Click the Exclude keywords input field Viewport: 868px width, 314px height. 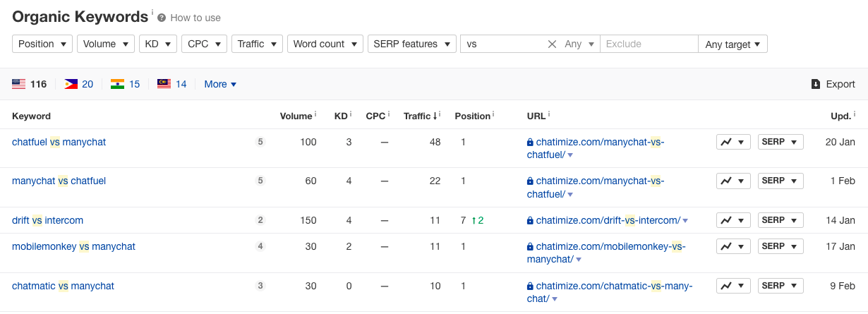(649, 44)
